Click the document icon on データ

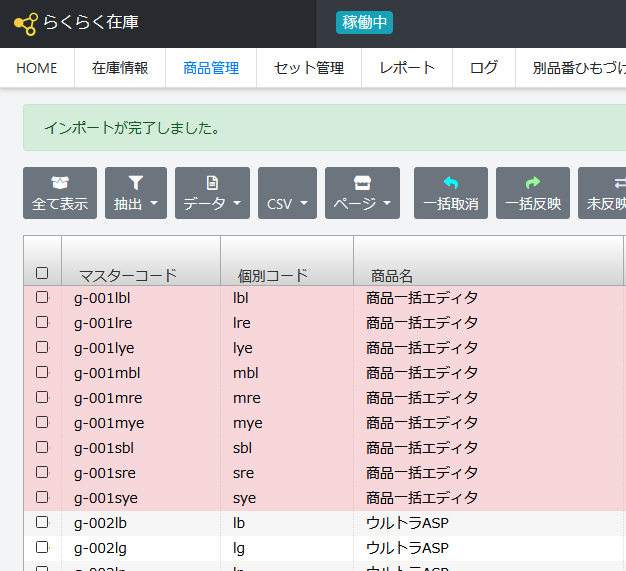tap(212, 182)
